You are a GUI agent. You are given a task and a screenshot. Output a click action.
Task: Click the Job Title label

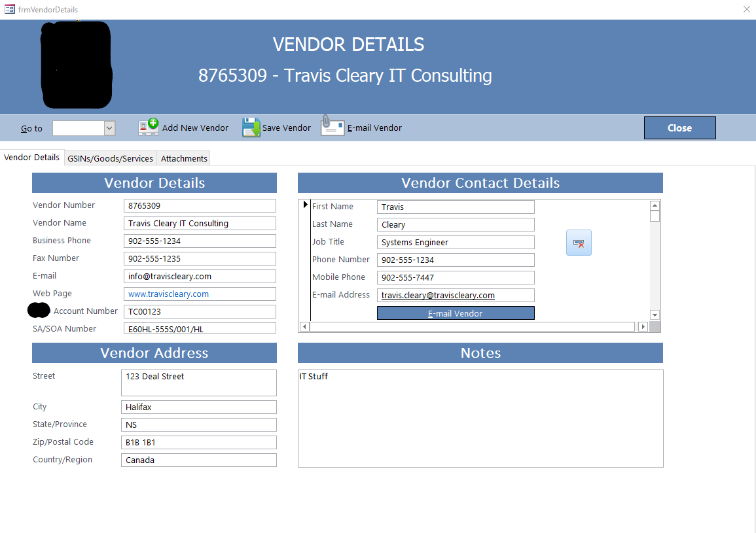click(328, 242)
